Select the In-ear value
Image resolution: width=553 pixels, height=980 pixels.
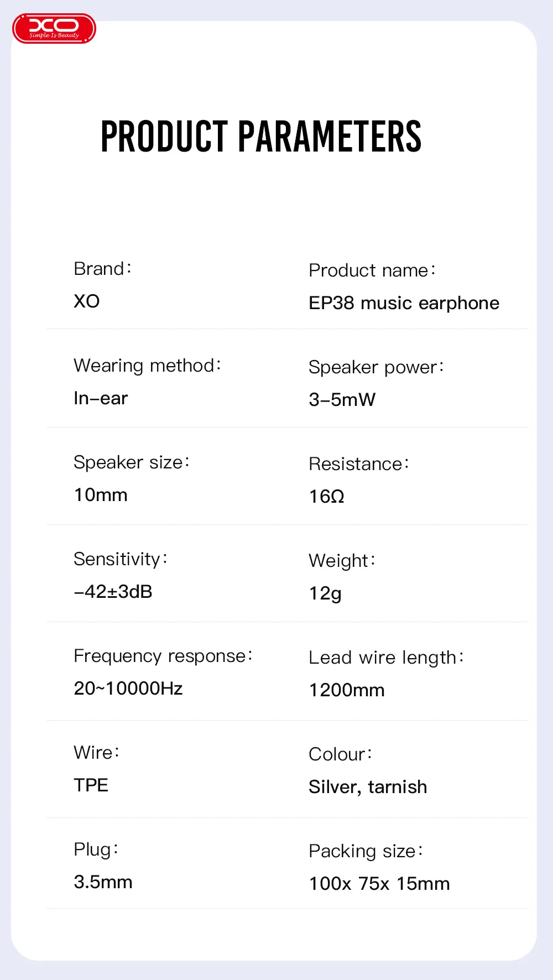coord(101,398)
